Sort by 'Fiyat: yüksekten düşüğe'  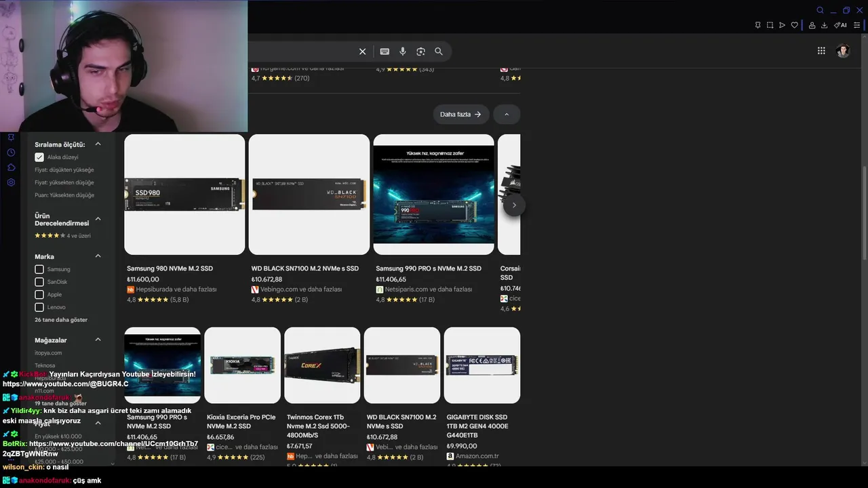pyautogui.click(x=64, y=182)
